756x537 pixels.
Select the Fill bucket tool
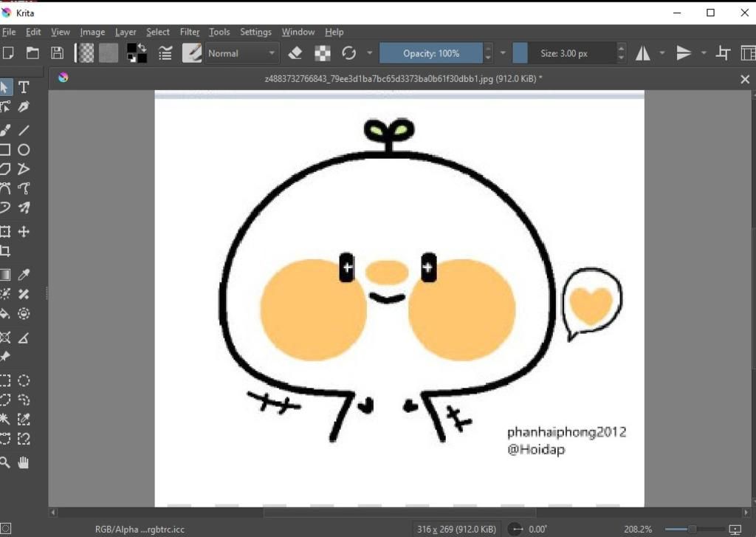point(5,314)
